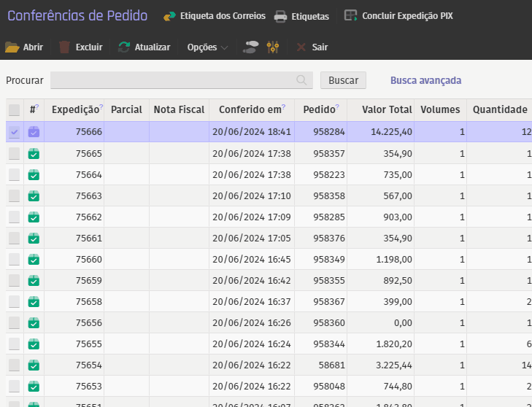Screen dimensions: 532x407
Task: Click the Etiqueta dos Correios icon
Action: click(x=169, y=16)
